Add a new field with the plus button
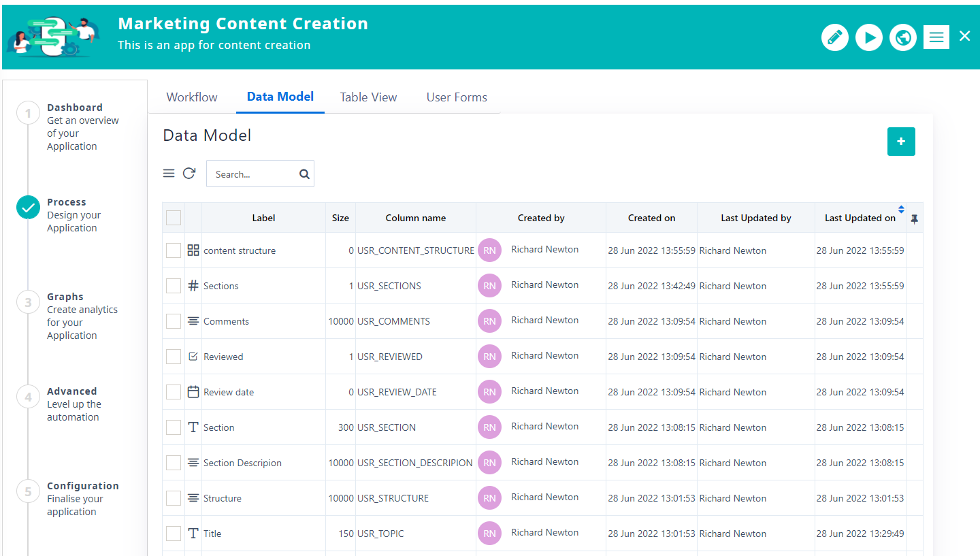 coord(901,142)
